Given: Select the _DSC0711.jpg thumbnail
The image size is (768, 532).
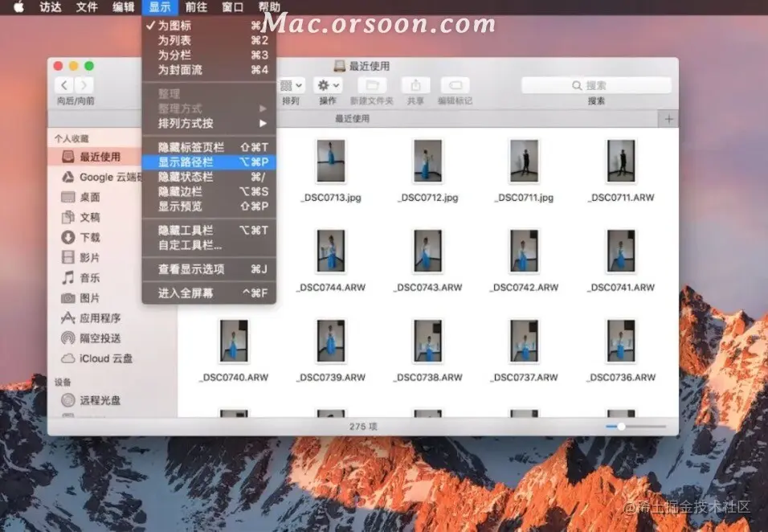Looking at the screenshot, I should pos(524,161).
